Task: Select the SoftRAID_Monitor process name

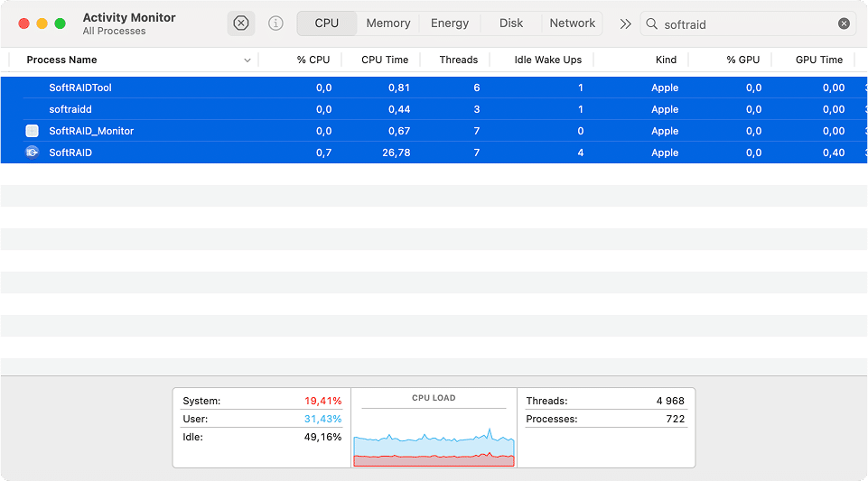Action: click(x=91, y=131)
